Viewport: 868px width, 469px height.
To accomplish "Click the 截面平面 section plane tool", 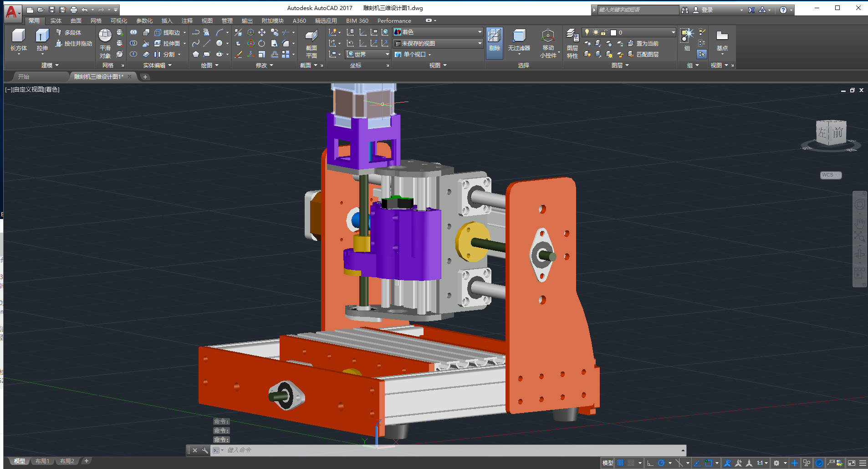I will pyautogui.click(x=311, y=36).
